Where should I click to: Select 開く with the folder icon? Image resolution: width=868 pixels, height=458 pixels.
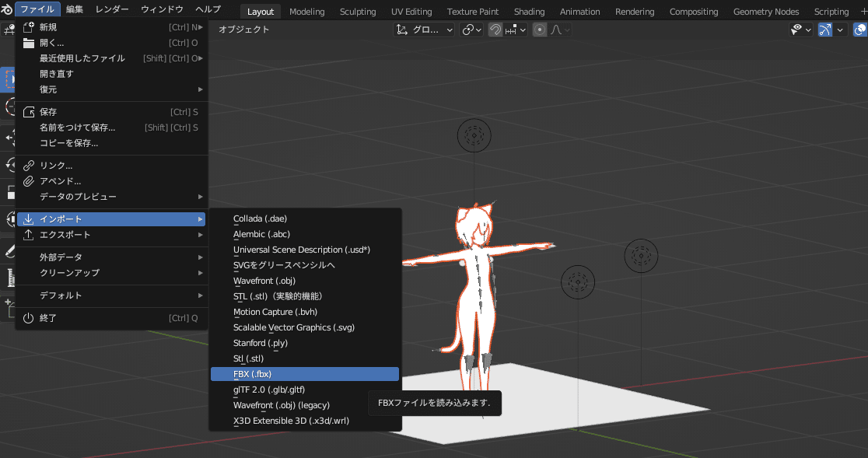[112, 43]
